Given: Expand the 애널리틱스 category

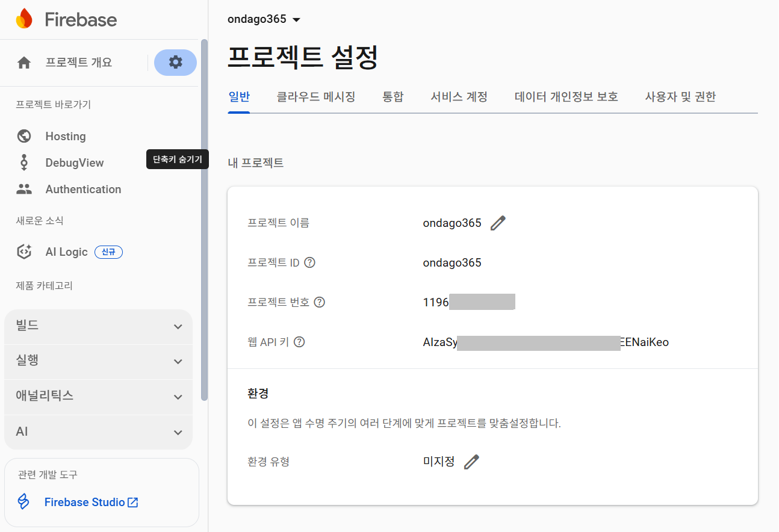Looking at the screenshot, I should click(98, 397).
